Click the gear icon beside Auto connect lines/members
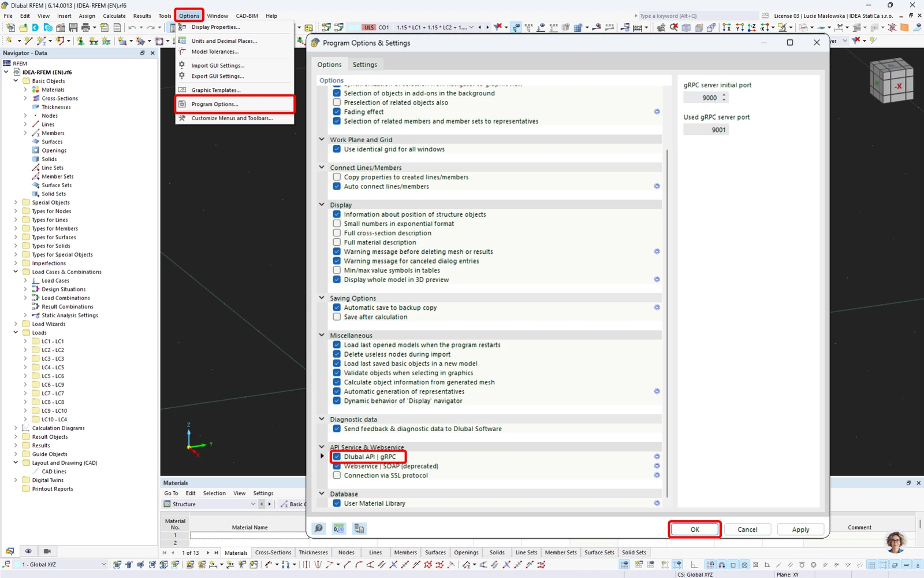 657,186
